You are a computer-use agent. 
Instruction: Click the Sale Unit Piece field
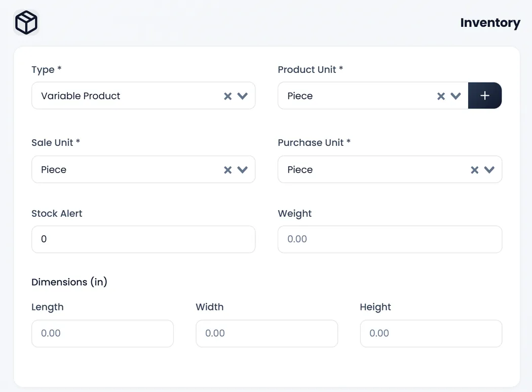(143, 170)
